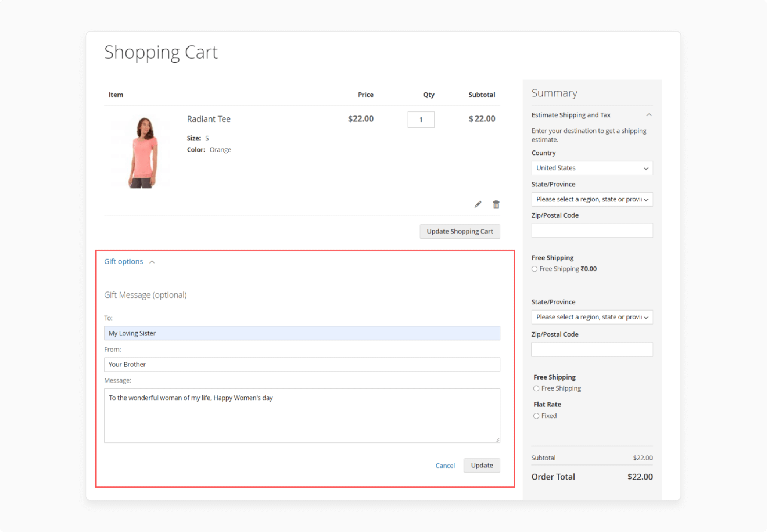Choose the Fixed flat rate radio
The width and height of the screenshot is (767, 532).
tap(536, 416)
